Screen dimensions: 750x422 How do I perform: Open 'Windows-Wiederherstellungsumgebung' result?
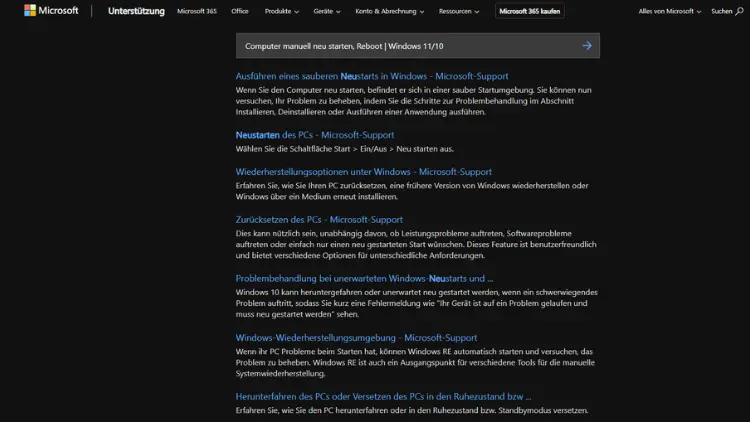click(356, 338)
